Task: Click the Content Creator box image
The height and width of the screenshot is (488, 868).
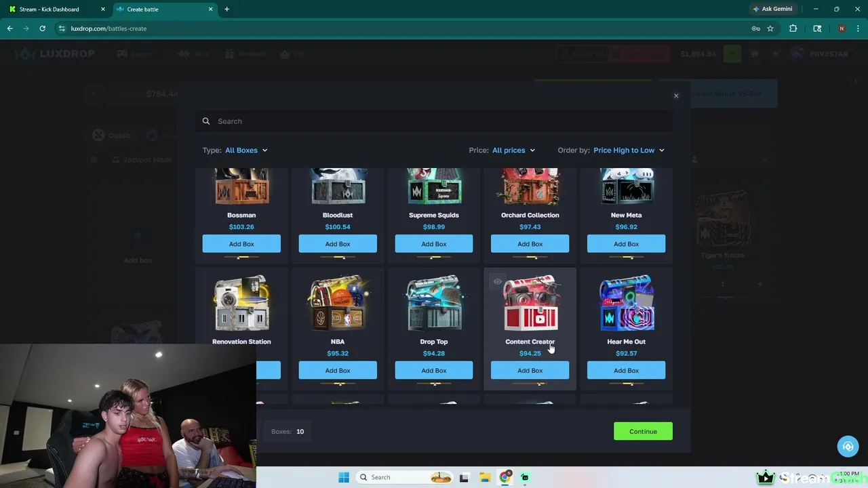Action: (x=530, y=303)
